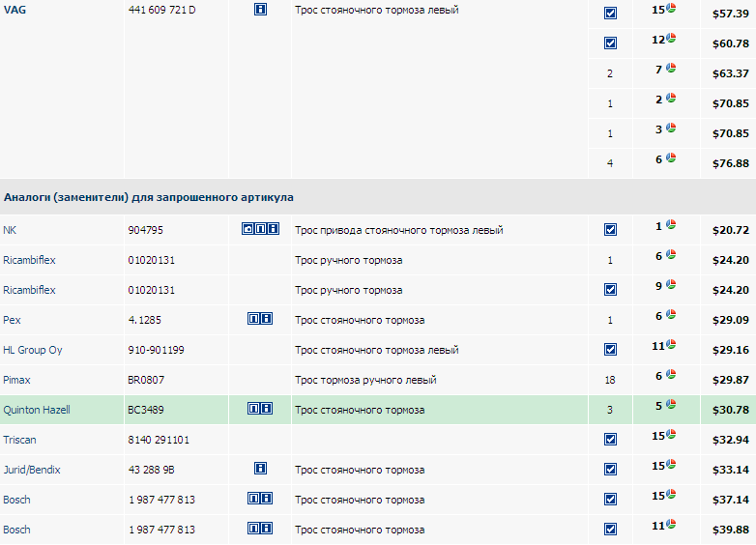Click pie-chart icon in Triscan $32.94 row
The height and width of the screenshot is (545, 756).
pos(671,434)
